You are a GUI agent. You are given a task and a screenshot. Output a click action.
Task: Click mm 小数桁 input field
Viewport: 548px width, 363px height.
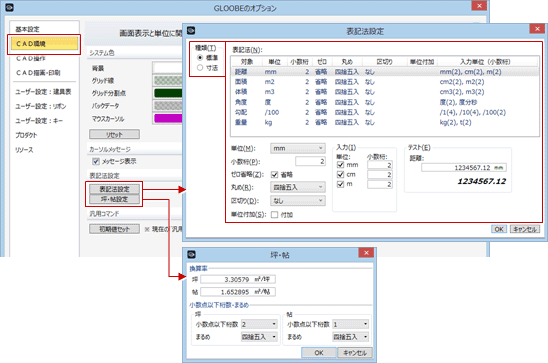[x=380, y=165]
